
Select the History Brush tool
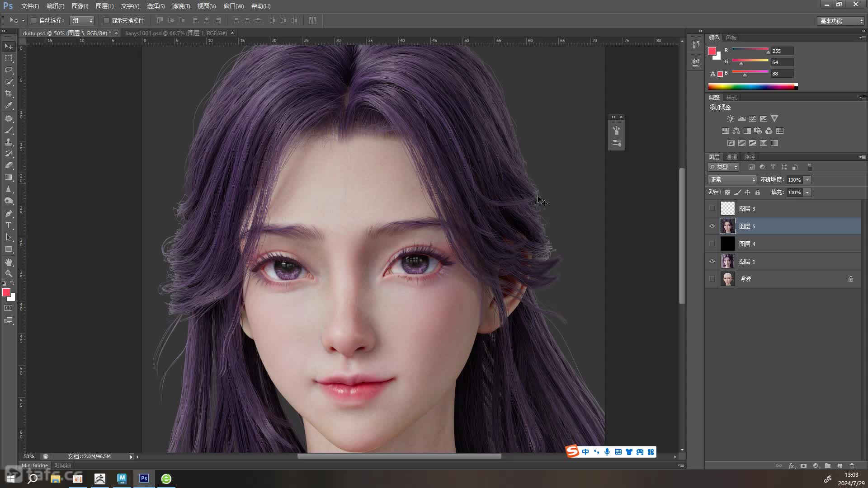[9, 154]
